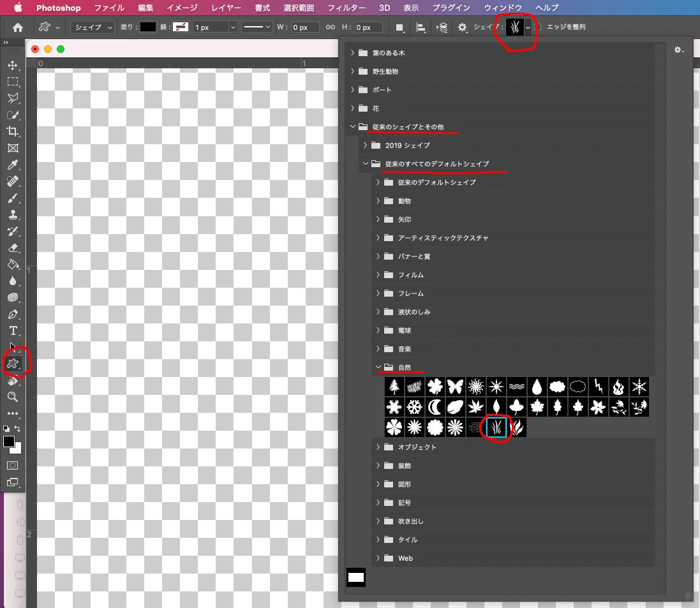Image resolution: width=700 pixels, height=608 pixels.
Task: Open path arrangement icon
Action: coord(442,27)
